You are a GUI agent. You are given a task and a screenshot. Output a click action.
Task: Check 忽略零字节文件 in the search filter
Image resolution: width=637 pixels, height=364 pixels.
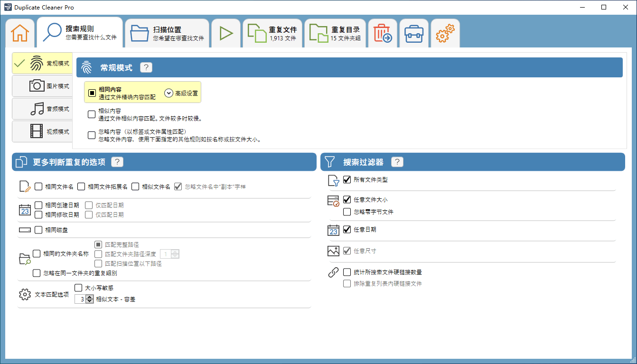click(347, 212)
